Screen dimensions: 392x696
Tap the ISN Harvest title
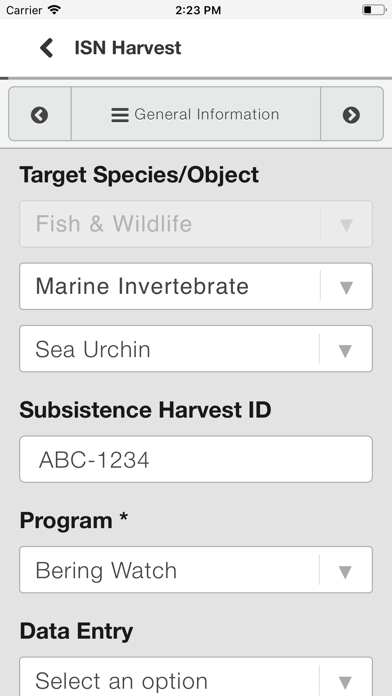pos(128,48)
